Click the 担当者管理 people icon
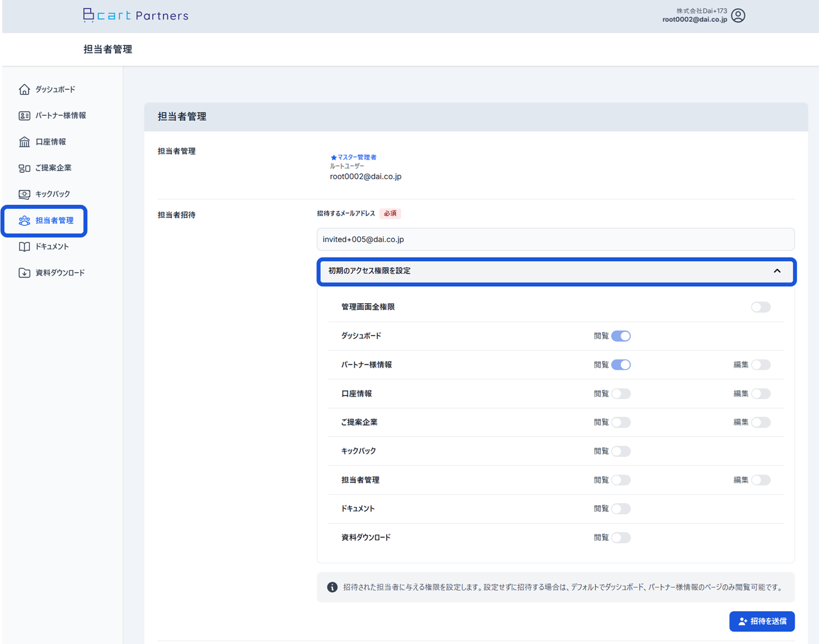819x644 pixels. [x=24, y=220]
